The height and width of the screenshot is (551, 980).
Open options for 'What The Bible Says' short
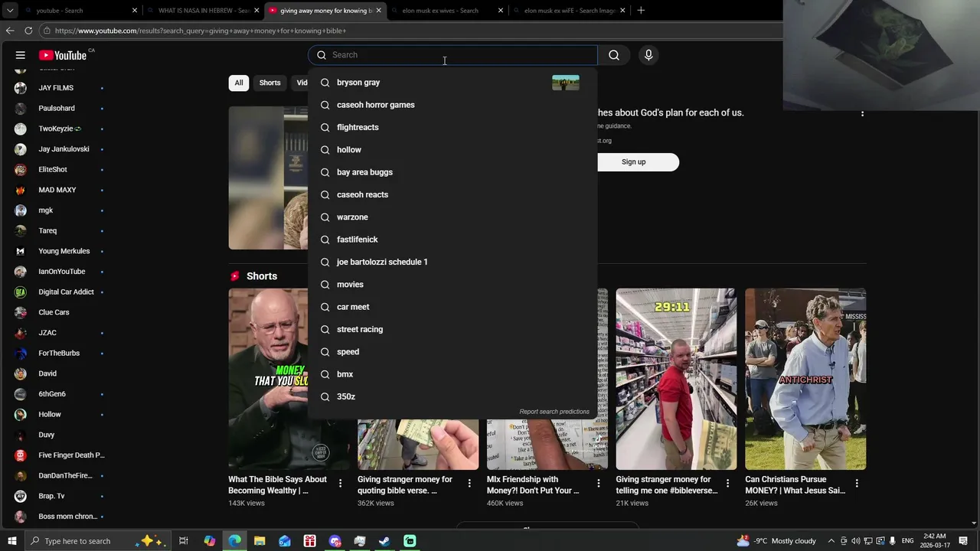click(341, 483)
